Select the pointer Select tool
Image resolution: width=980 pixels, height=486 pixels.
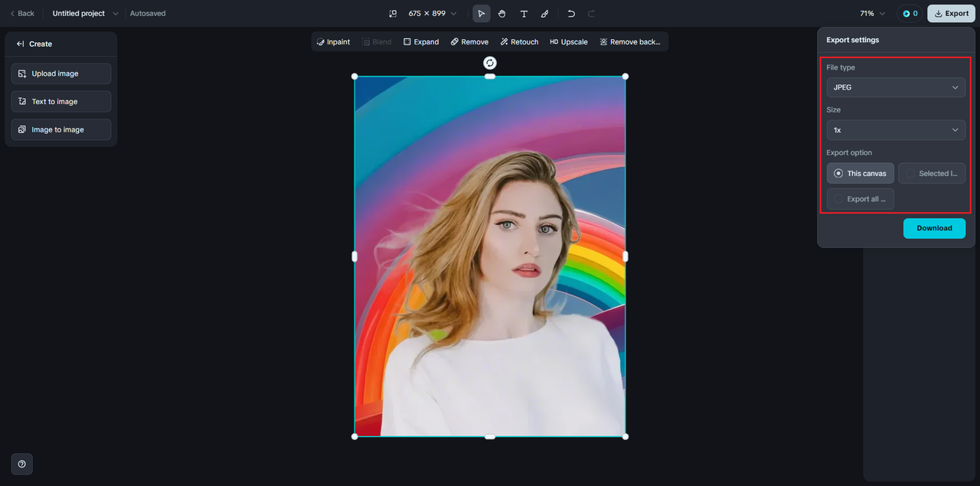coord(482,14)
